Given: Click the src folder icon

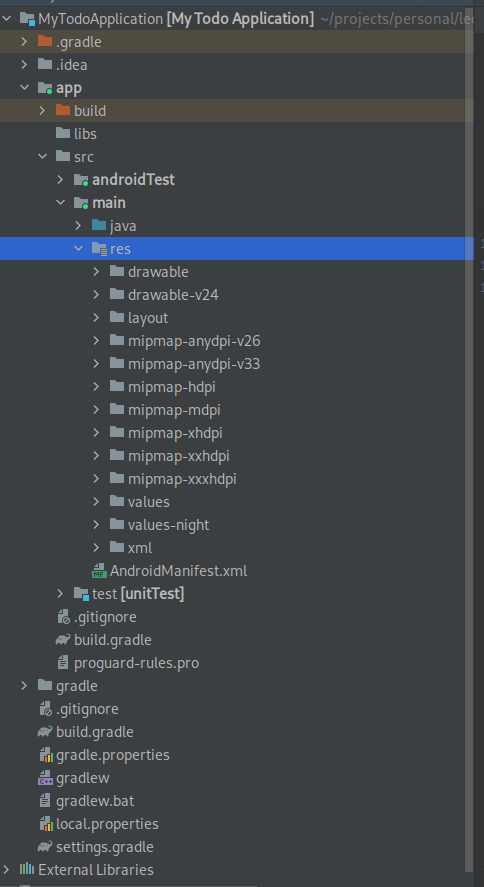Looking at the screenshot, I should [63, 157].
